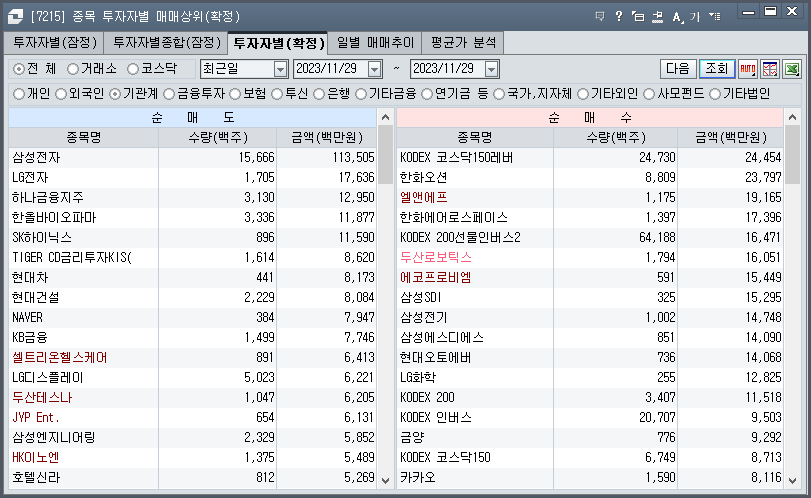
Task: Click the start date 2023/11/29 field
Action: 329,69
